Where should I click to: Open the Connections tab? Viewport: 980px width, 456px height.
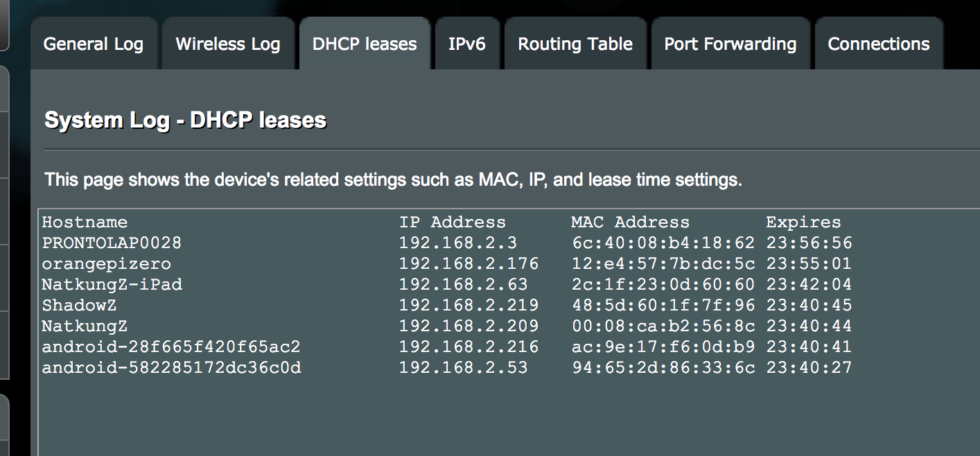click(x=879, y=44)
